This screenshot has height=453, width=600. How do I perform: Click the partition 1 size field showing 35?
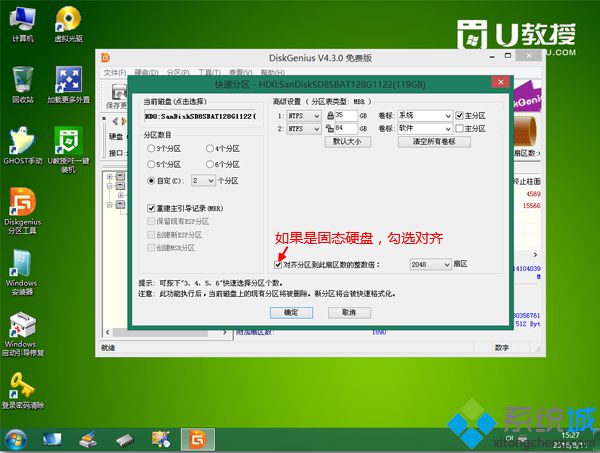346,116
